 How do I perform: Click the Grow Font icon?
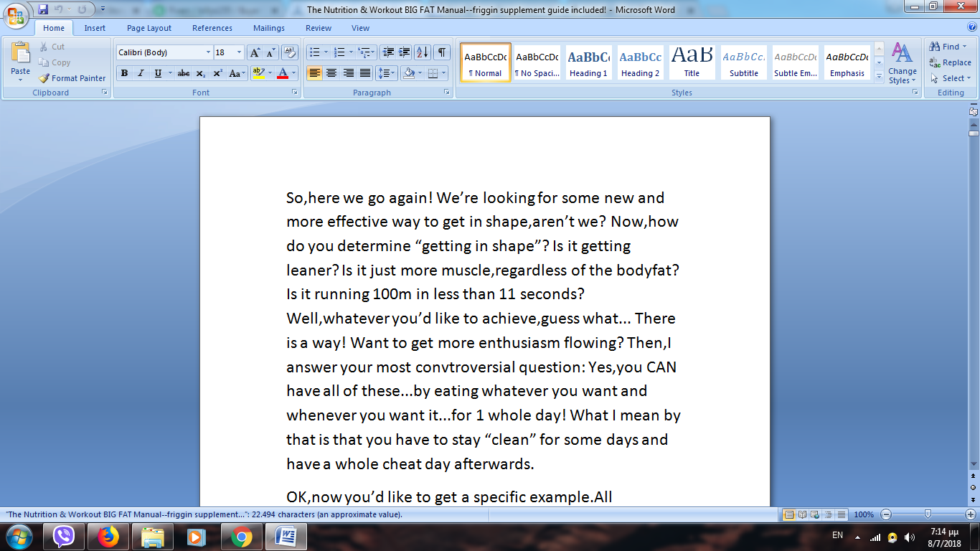255,52
